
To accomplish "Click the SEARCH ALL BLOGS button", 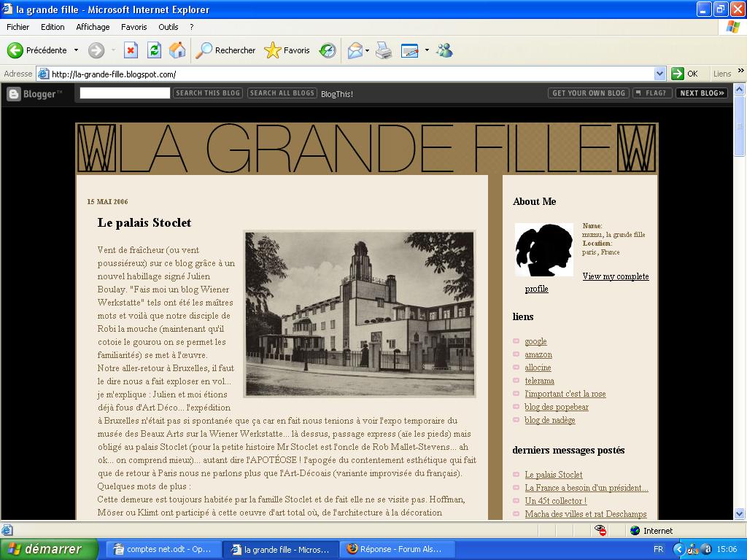I will tap(282, 93).
